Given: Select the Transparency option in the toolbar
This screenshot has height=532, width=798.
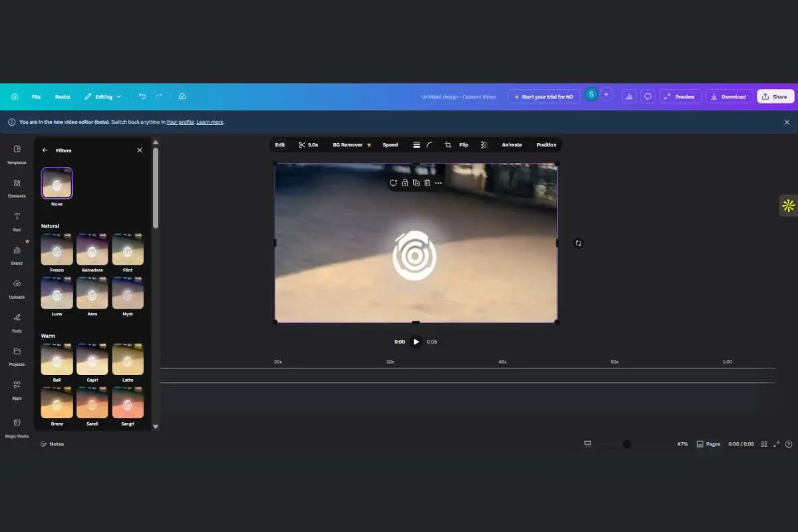Looking at the screenshot, I should coord(484,144).
